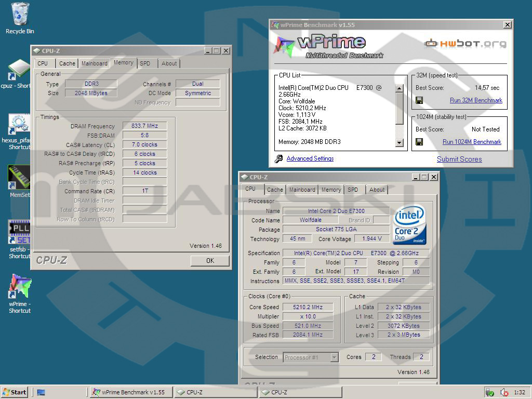The image size is (532, 399).
Task: Click the volume tray icon
Action: pyautogui.click(x=504, y=392)
